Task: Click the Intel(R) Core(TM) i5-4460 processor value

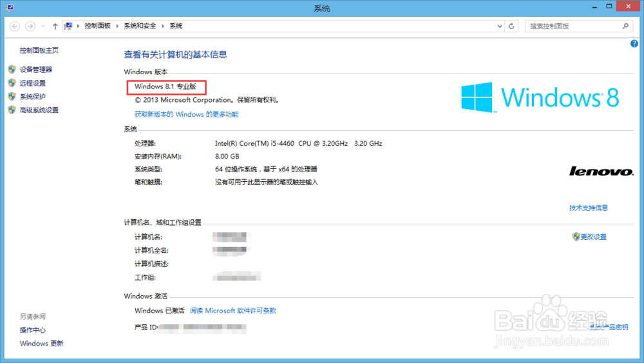Action: [299, 144]
